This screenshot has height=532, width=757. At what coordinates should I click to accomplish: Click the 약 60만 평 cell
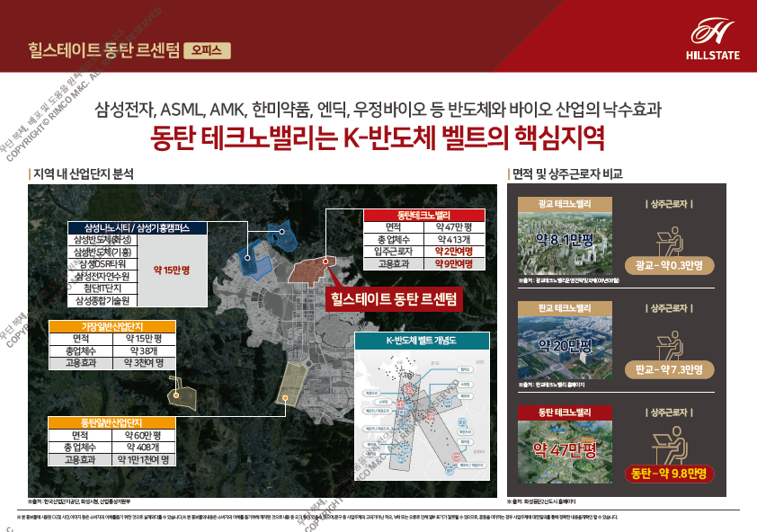[143, 436]
